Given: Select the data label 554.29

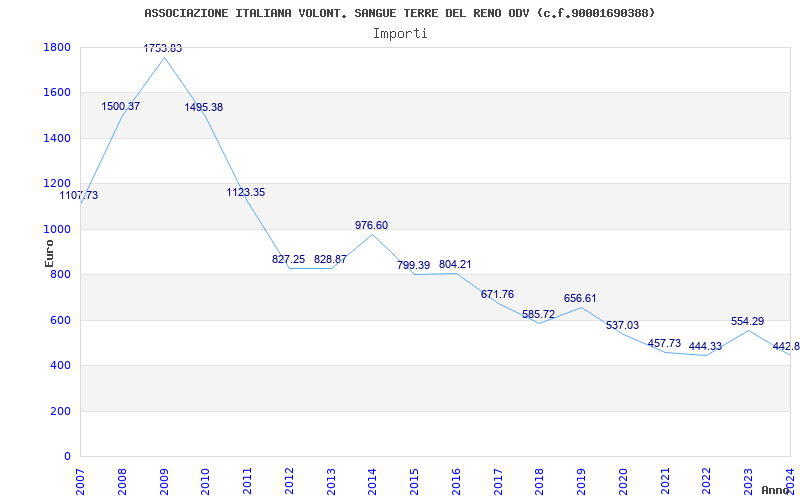Looking at the screenshot, I should coord(747,322).
